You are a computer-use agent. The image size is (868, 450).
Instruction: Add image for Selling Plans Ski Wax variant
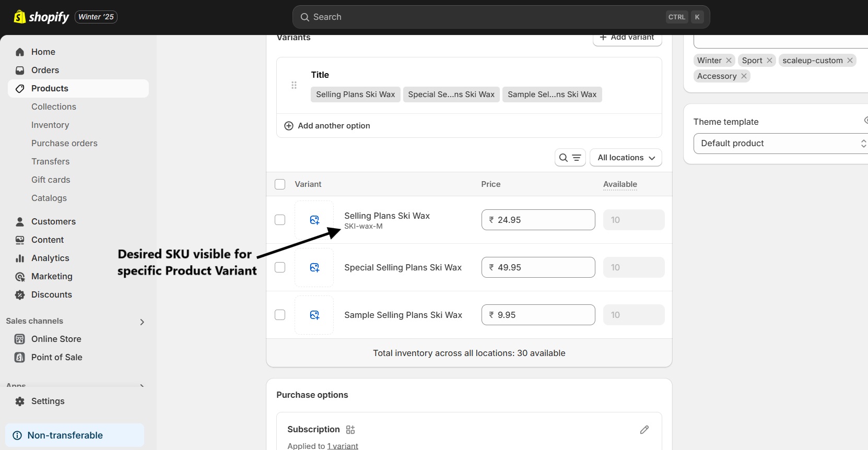pos(314,220)
